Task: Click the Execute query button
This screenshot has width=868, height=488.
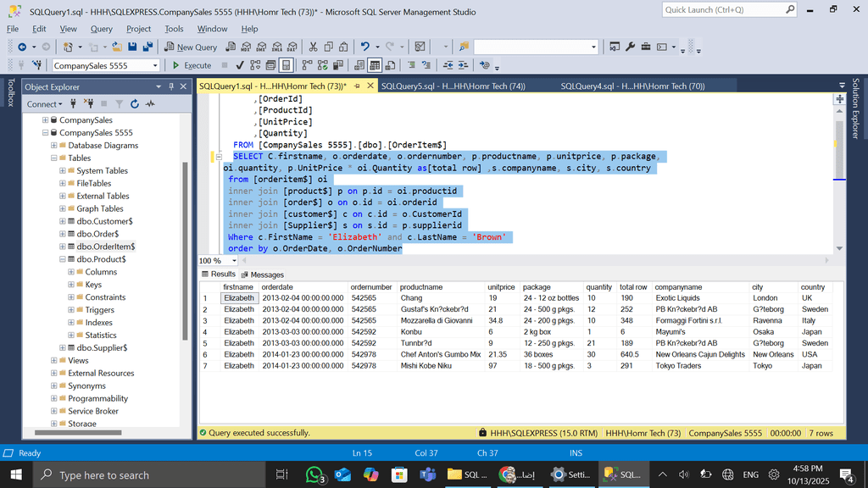Action: pyautogui.click(x=192, y=65)
